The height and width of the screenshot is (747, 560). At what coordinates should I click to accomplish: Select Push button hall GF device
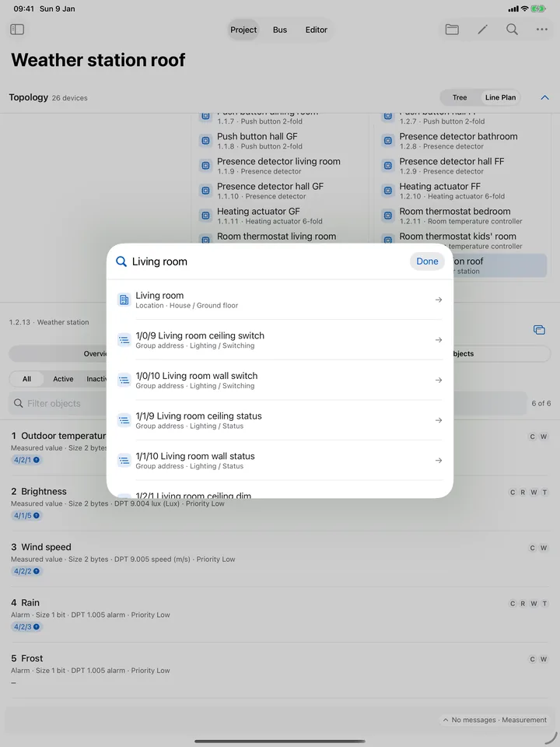pos(281,141)
